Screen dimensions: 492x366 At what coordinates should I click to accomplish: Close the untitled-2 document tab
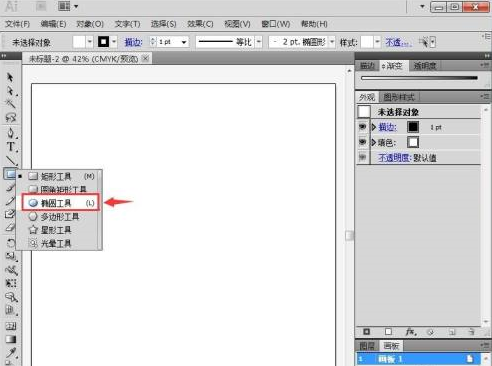click(x=145, y=58)
